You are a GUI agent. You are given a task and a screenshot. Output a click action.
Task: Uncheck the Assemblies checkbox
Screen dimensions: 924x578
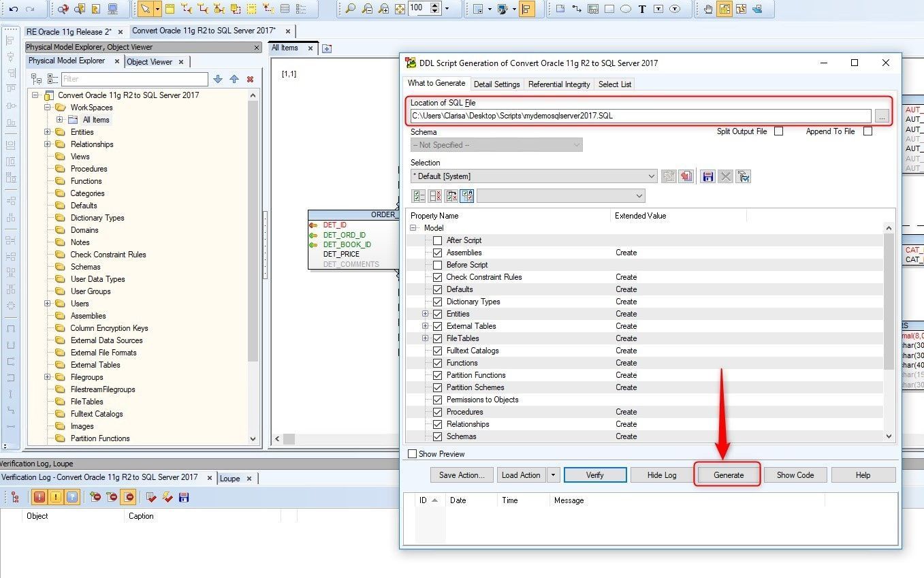point(438,253)
